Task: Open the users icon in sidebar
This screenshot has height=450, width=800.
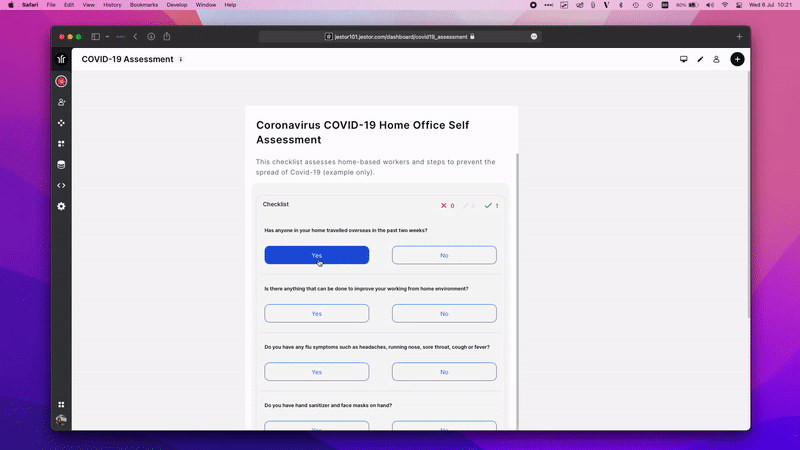Action: point(61,102)
